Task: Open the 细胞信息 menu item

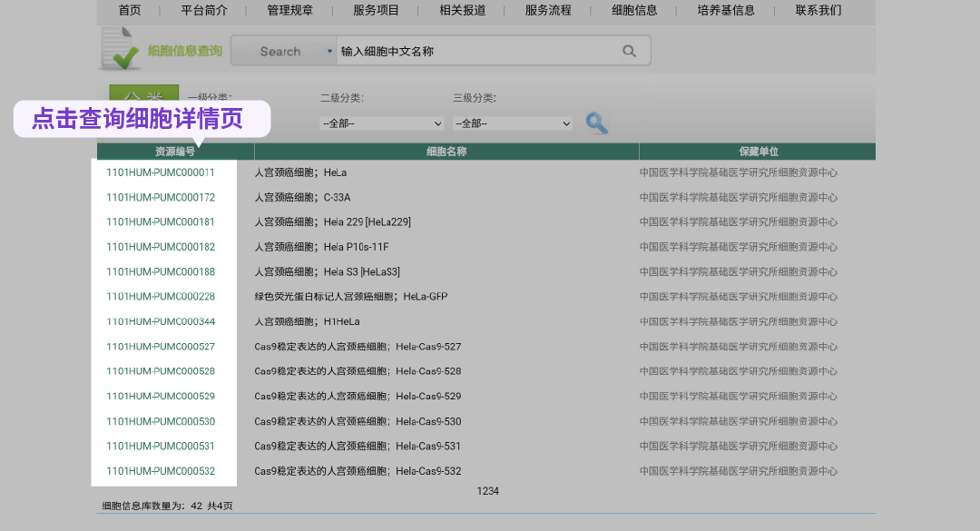Action: (634, 10)
